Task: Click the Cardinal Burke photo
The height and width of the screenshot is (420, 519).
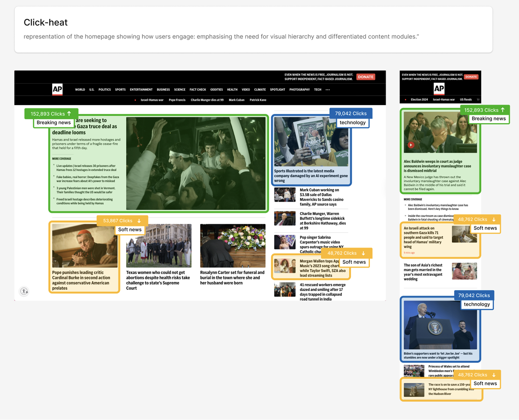Action: point(85,246)
